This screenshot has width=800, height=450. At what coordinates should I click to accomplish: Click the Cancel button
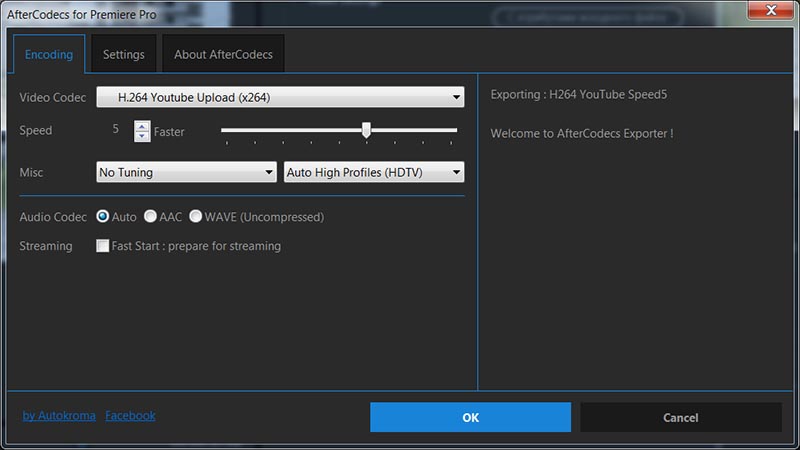tap(681, 417)
